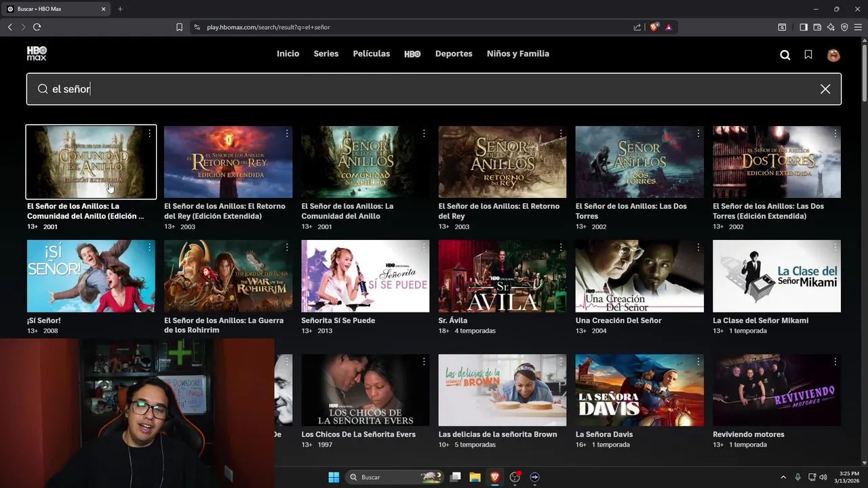Open the profile avatar menu
The width and height of the screenshot is (868, 488).
click(833, 55)
